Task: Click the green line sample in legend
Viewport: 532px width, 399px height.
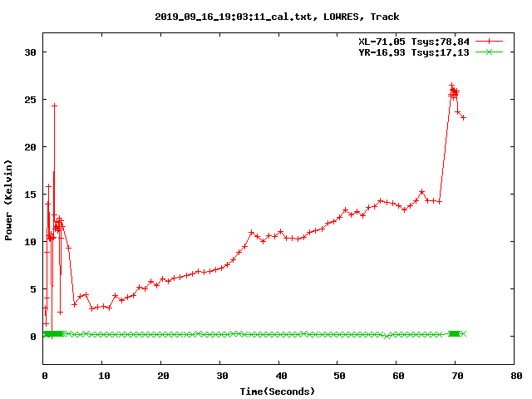Action: (489, 52)
